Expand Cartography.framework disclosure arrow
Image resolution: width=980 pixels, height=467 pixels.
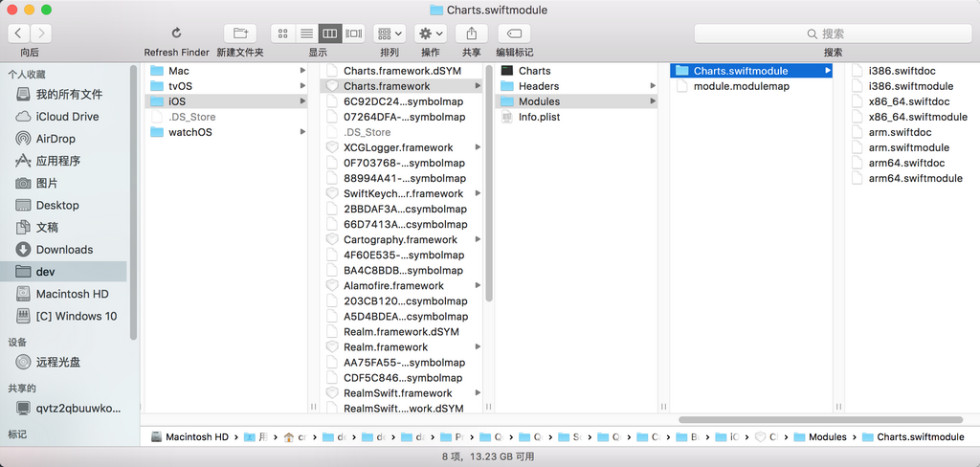pyautogui.click(x=478, y=239)
